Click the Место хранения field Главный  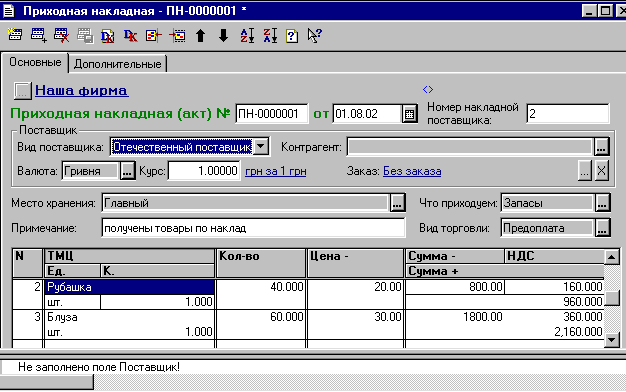click(245, 203)
